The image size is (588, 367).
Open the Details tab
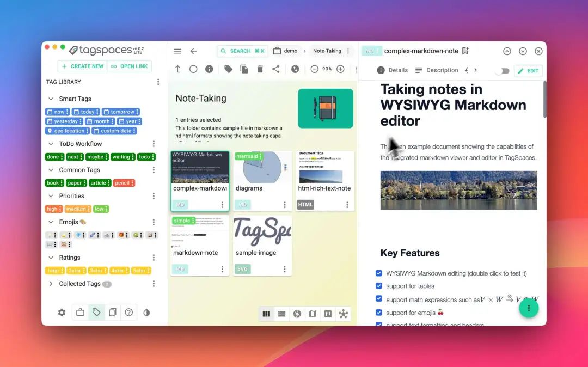(392, 70)
